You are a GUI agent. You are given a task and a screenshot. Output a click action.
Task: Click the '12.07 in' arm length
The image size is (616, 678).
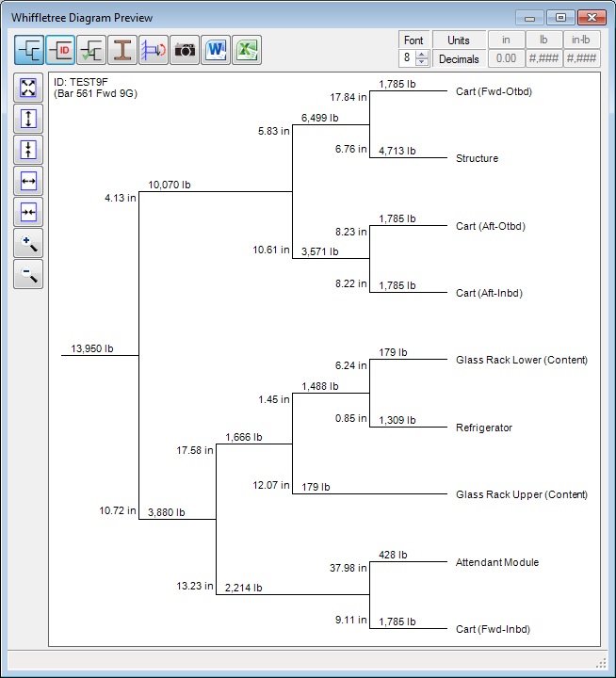[x=271, y=485]
